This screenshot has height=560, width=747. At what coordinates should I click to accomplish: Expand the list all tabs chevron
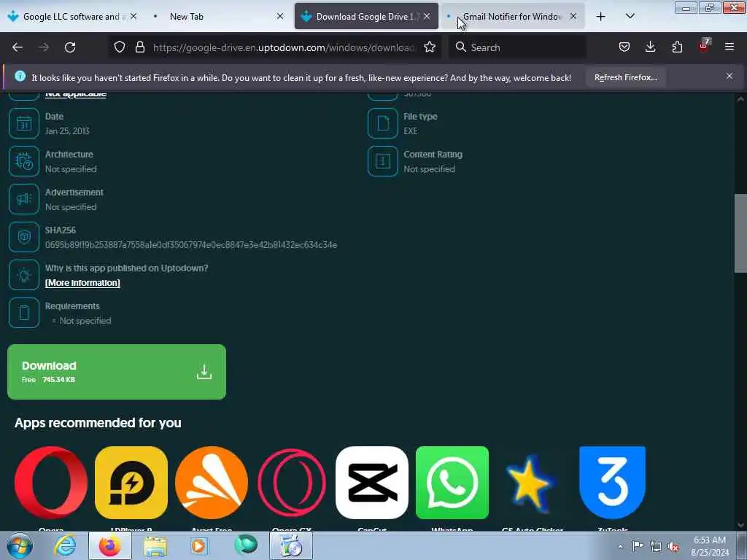(x=630, y=16)
